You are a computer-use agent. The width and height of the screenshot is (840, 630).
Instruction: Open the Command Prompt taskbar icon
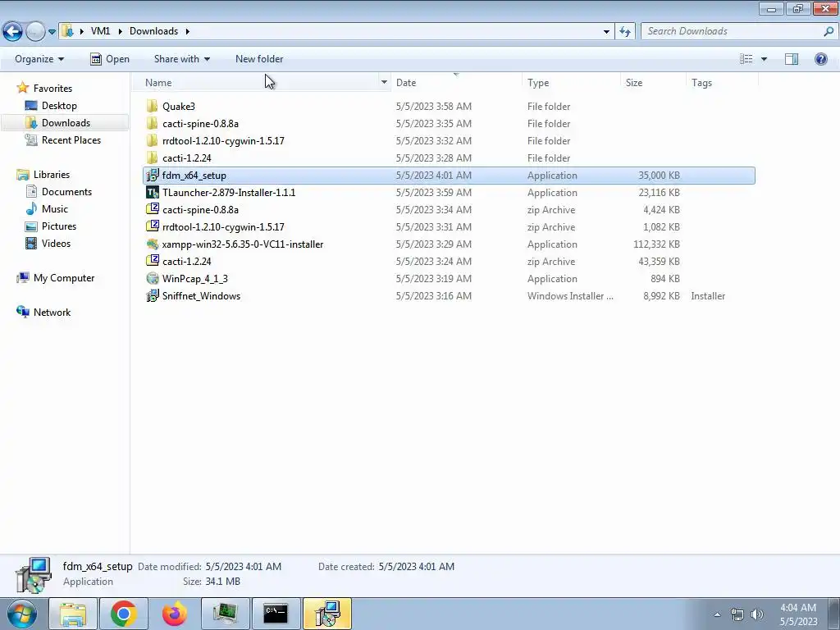click(276, 614)
